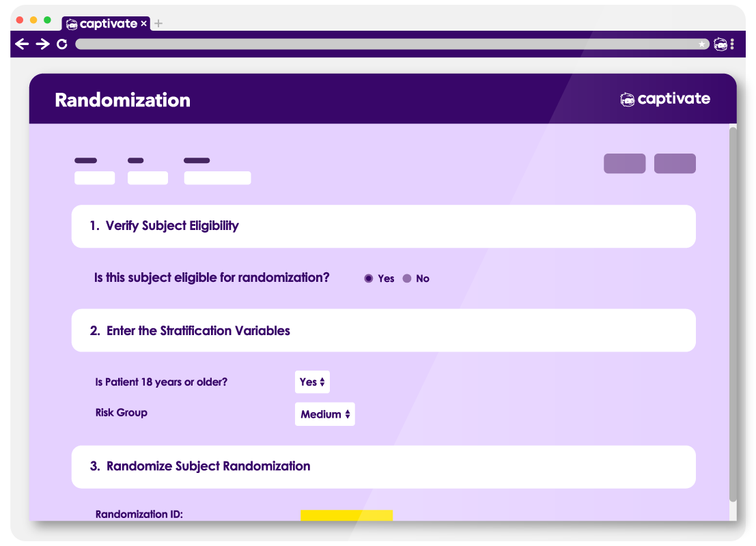Select Yes for subject eligibility
Viewport: 756px width, 546px height.
coord(369,278)
